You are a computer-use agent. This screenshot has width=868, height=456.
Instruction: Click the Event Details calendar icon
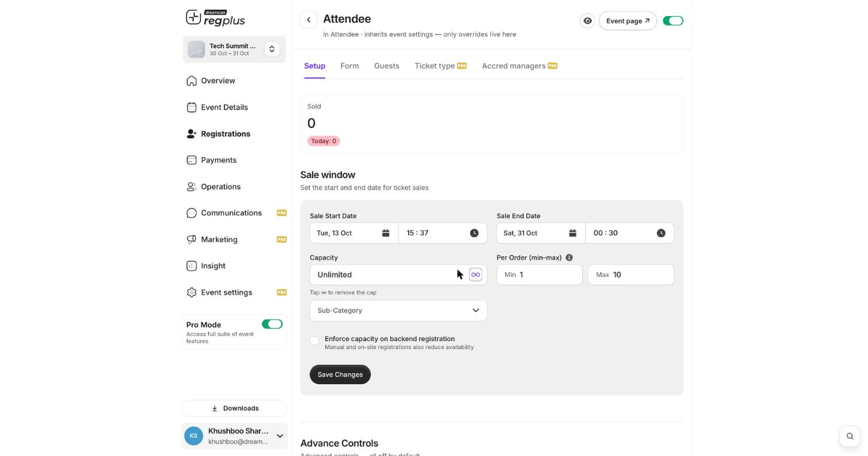(191, 107)
